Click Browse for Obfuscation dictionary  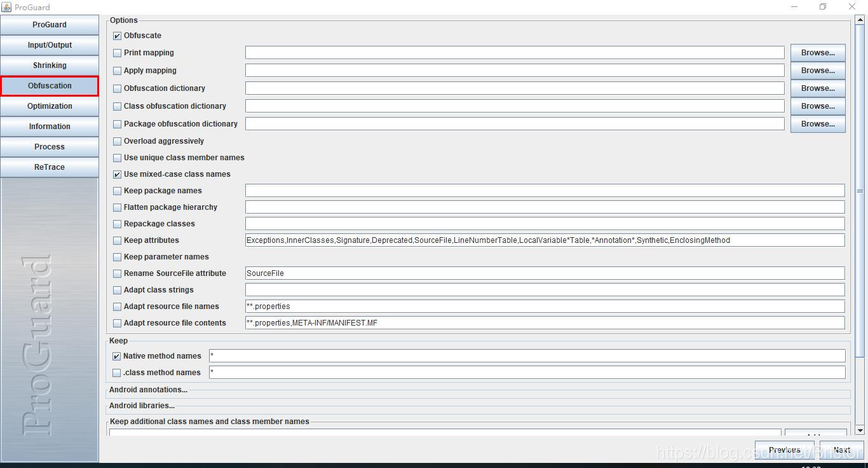[818, 88]
